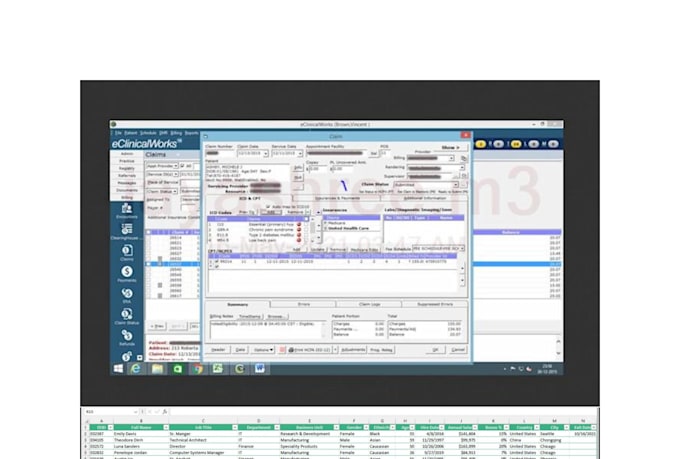This screenshot has width=680, height=459.
Task: Switch to the ICD & CPT tab
Action: pos(250,198)
